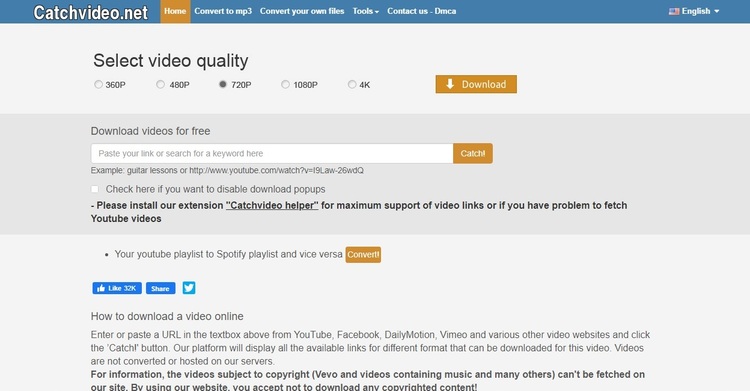This screenshot has width=750, height=391.
Task: Open Contact us - Dmca page
Action: (x=421, y=11)
